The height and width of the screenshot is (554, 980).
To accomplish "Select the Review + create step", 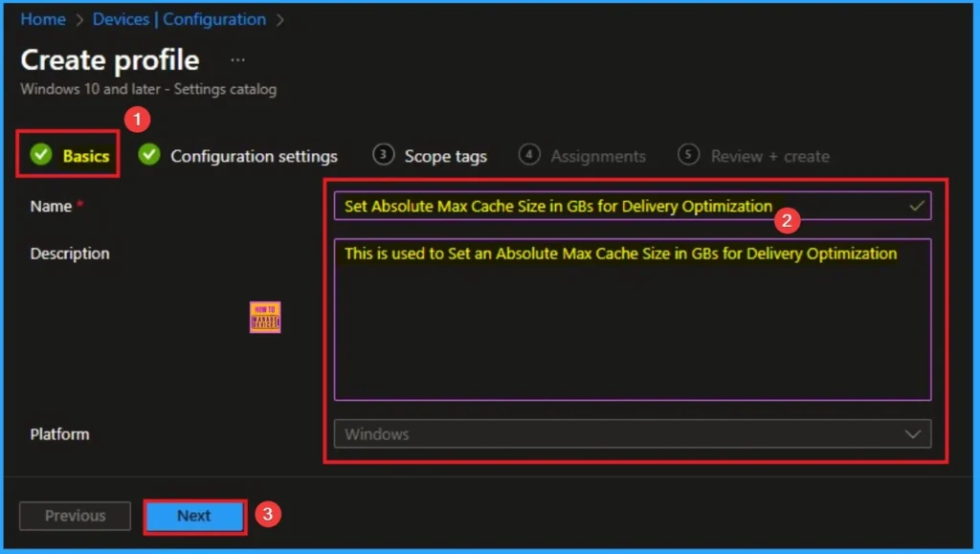I will [x=769, y=156].
